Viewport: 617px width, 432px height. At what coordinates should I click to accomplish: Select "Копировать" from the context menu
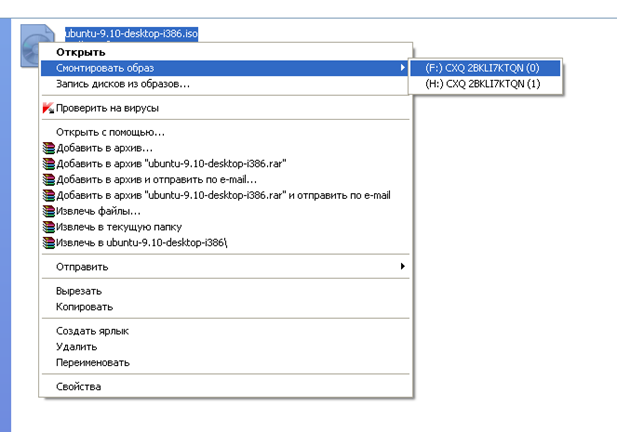click(x=84, y=307)
